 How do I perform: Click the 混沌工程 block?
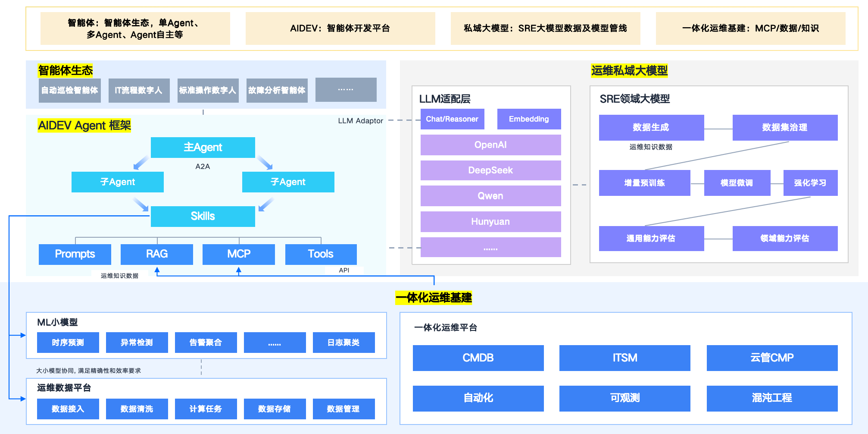pos(772,398)
